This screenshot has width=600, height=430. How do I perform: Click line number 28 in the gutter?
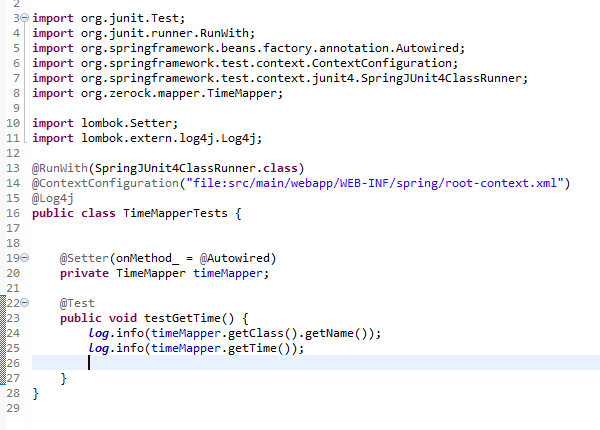pyautogui.click(x=13, y=393)
